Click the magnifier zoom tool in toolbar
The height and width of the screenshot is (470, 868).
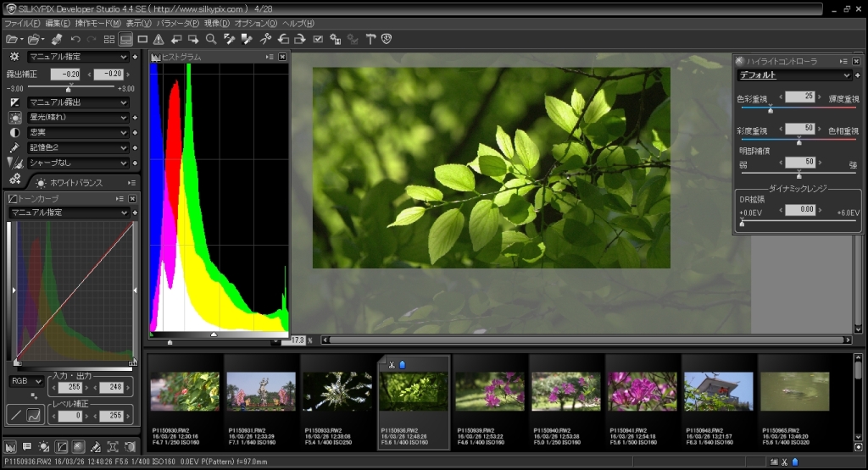coord(211,39)
